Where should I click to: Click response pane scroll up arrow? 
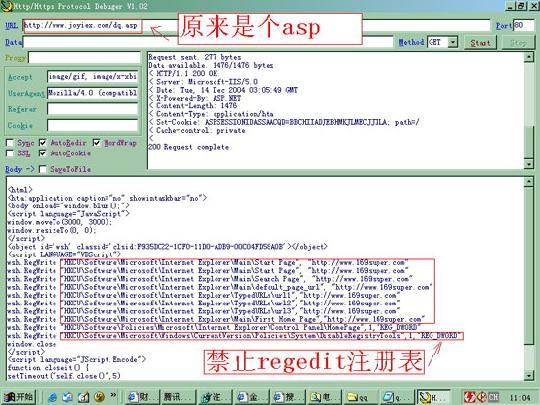pos(529,57)
